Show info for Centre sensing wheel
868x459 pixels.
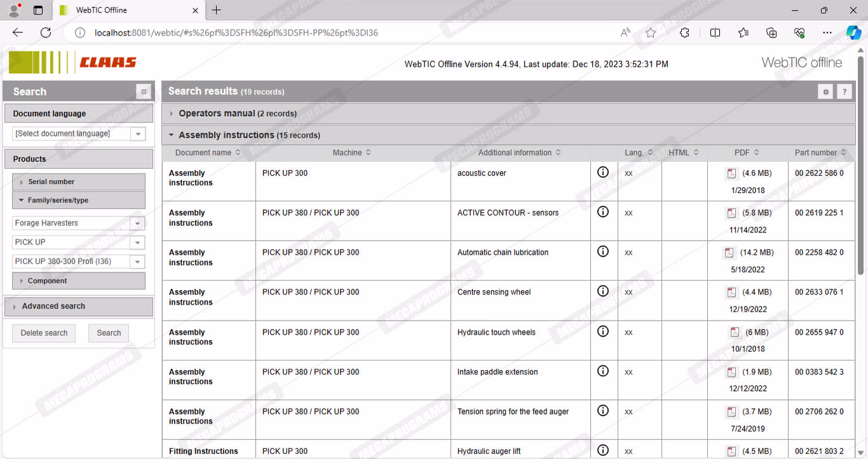pyautogui.click(x=603, y=291)
